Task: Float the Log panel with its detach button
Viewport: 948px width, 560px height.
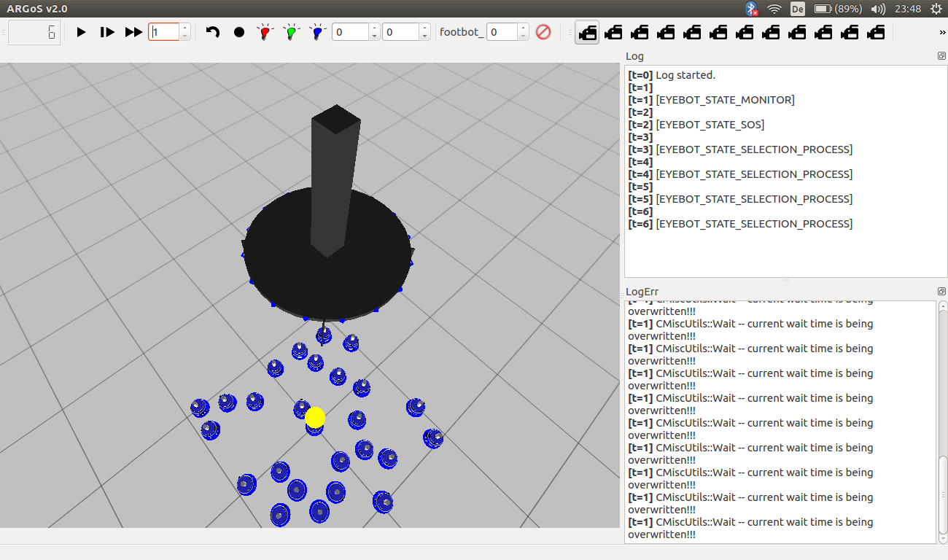Action: point(941,56)
